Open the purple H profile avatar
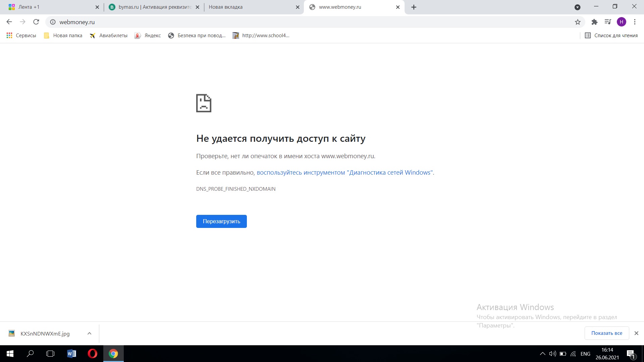644x362 pixels. click(x=621, y=22)
